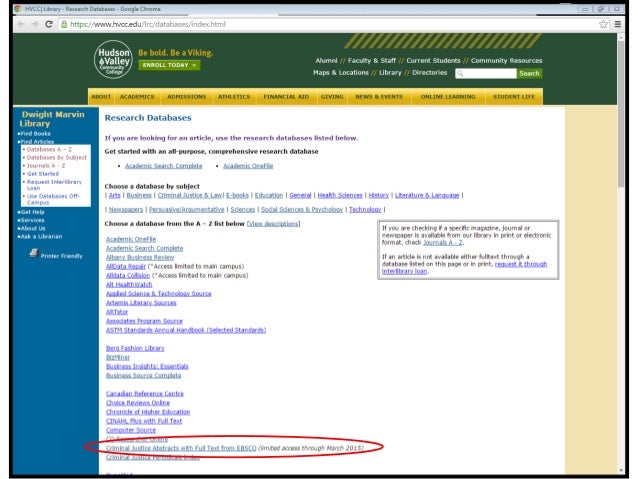Click the Directories header link
638x479 pixels.
429,72
